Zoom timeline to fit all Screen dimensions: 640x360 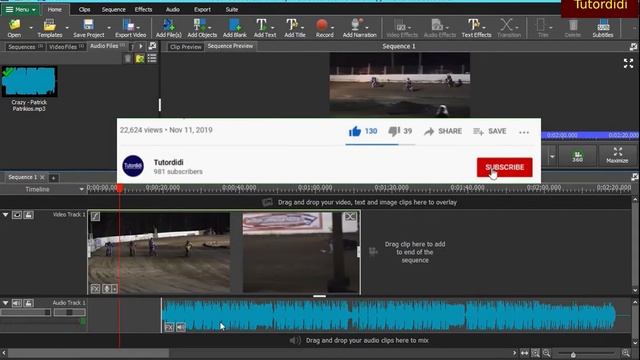pyautogui.click(x=524, y=353)
